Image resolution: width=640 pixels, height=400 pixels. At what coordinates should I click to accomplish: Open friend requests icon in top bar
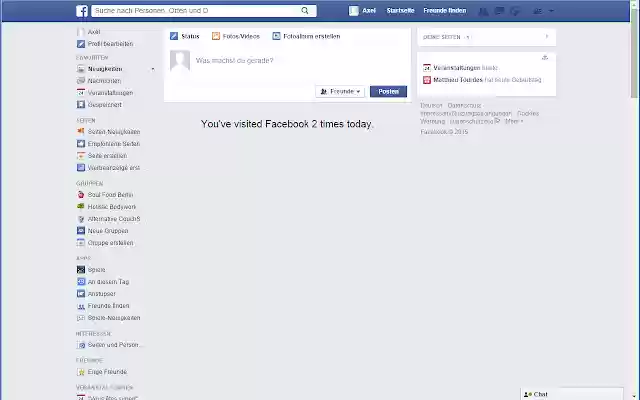pos(483,11)
